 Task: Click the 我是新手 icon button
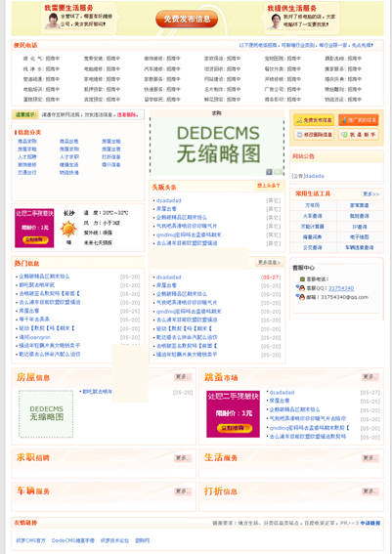click(x=358, y=134)
